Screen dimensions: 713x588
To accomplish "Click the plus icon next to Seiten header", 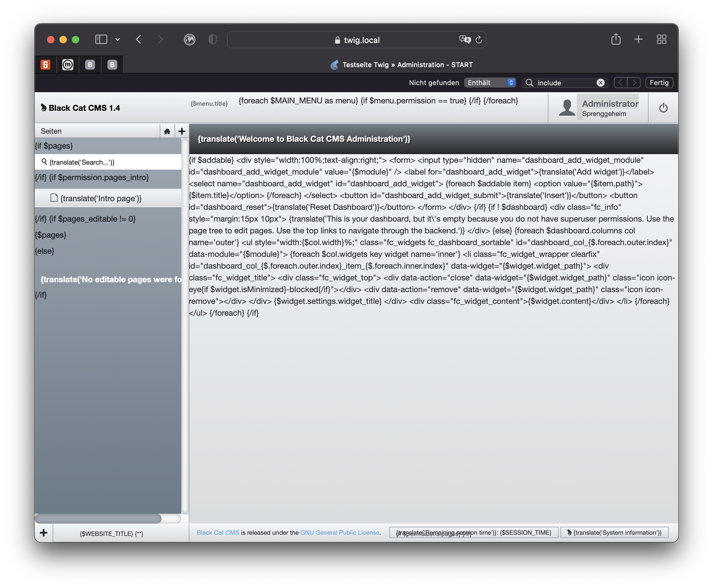I will click(x=182, y=132).
